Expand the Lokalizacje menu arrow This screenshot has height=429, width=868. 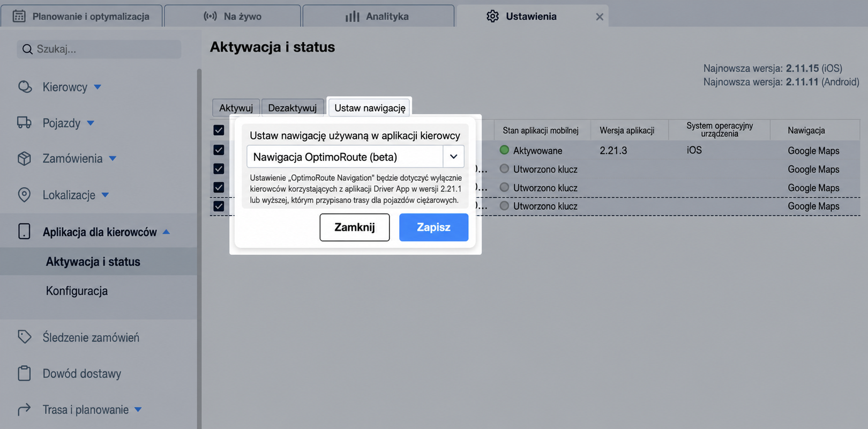click(x=105, y=195)
